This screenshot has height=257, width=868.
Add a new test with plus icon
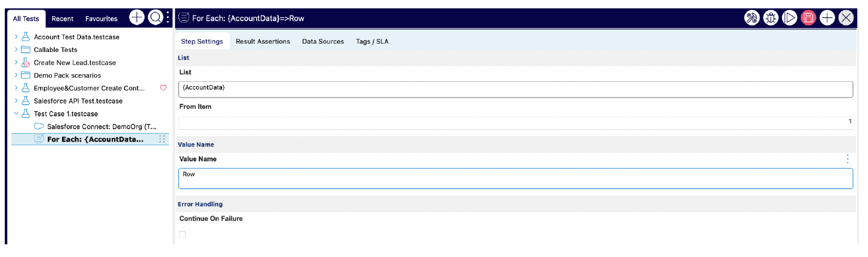pyautogui.click(x=137, y=18)
